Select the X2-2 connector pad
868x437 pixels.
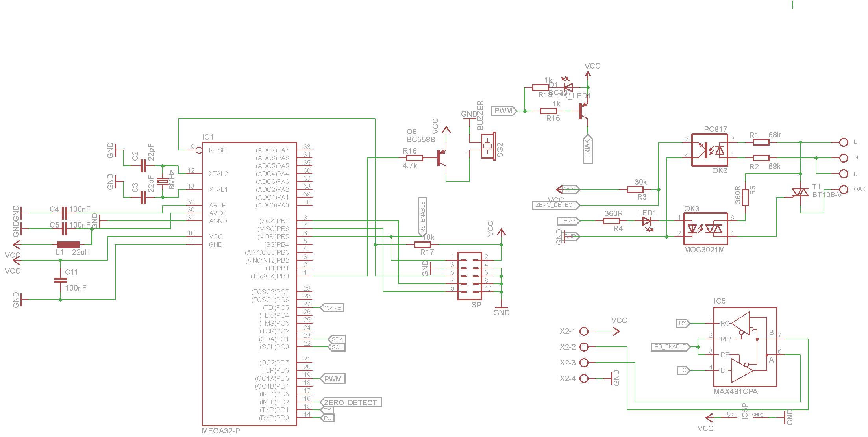[x=584, y=347]
